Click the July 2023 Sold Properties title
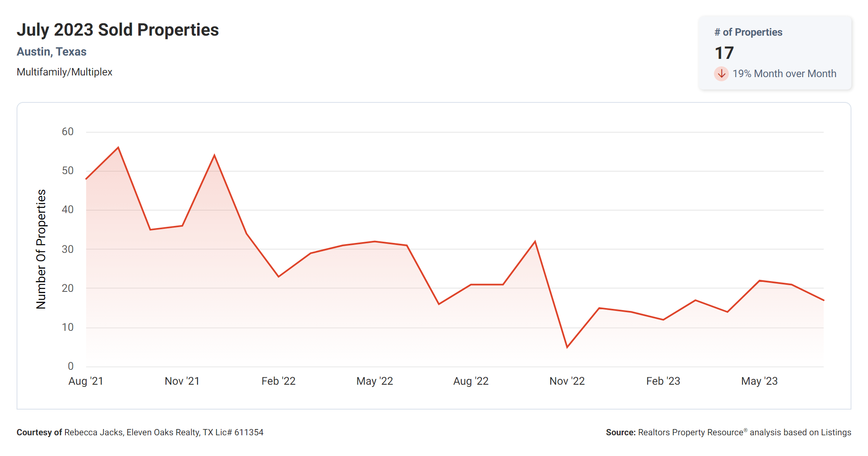 118,30
